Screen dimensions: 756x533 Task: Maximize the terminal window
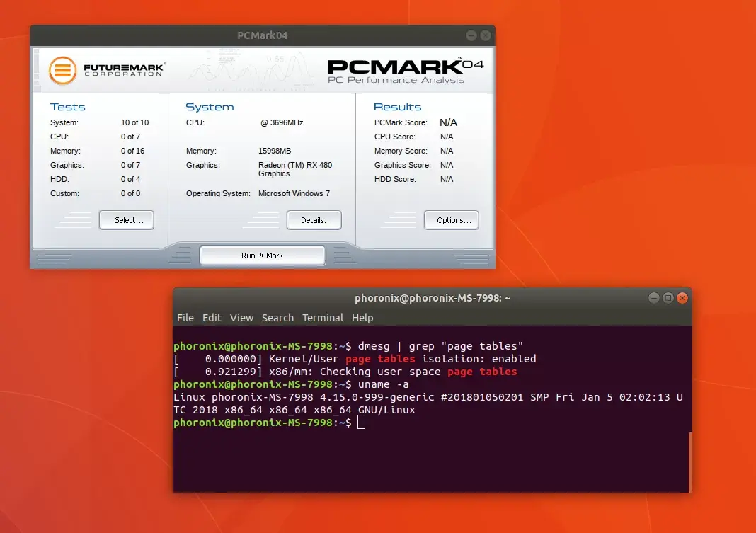coord(668,298)
